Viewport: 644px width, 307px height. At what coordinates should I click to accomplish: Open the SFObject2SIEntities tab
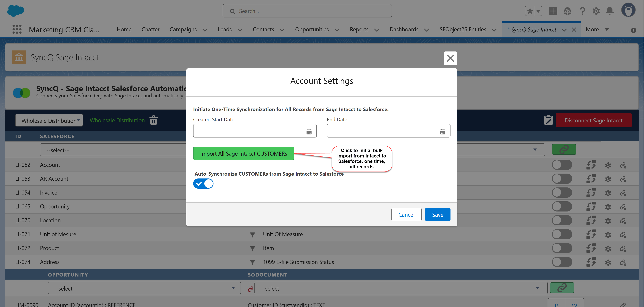463,29
